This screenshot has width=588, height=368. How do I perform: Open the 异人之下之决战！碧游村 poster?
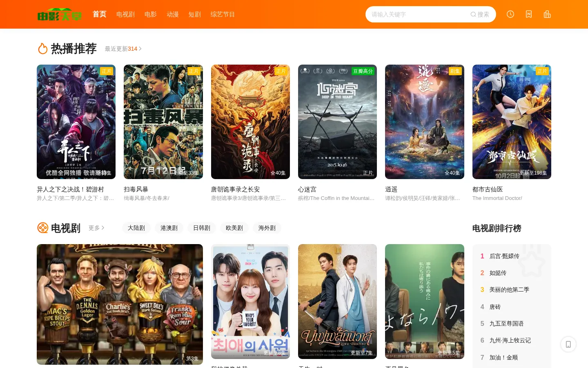click(x=76, y=122)
